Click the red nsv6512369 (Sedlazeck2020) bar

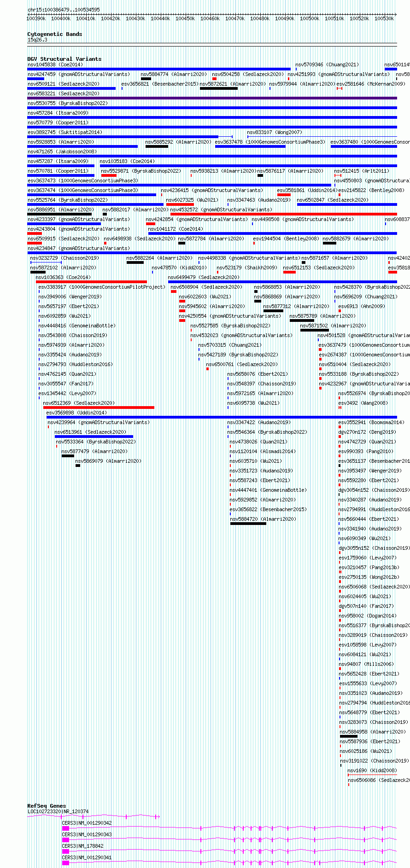99,408
